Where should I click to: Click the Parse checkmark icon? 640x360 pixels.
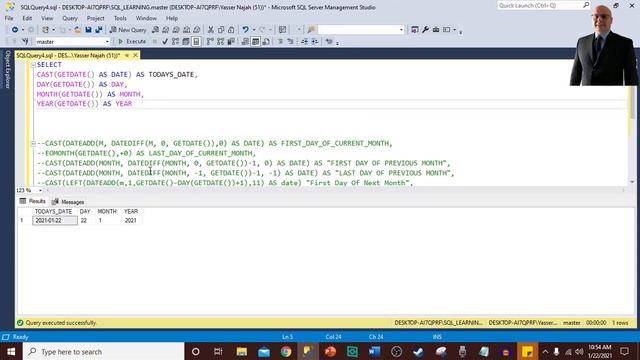pos(165,41)
